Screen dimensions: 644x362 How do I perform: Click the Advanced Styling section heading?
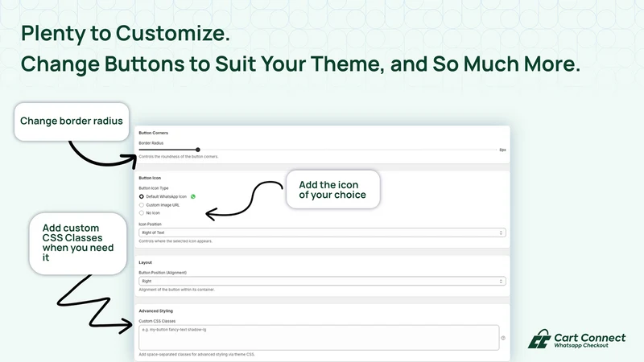tap(155, 311)
